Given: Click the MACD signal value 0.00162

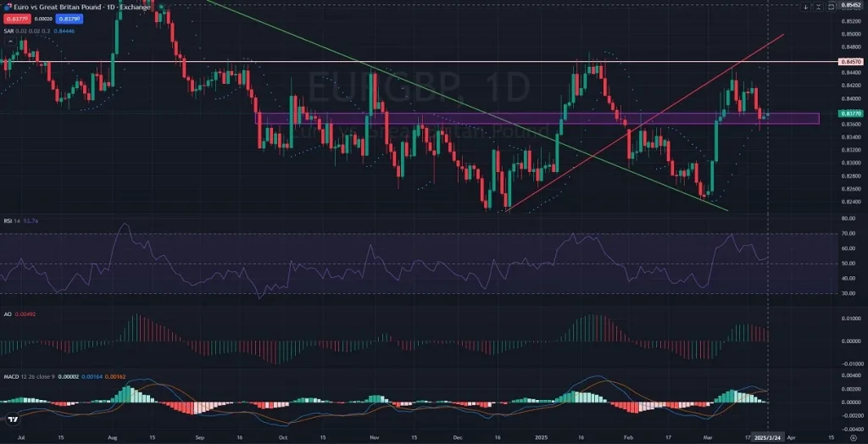Looking at the screenshot, I should 115,377.
